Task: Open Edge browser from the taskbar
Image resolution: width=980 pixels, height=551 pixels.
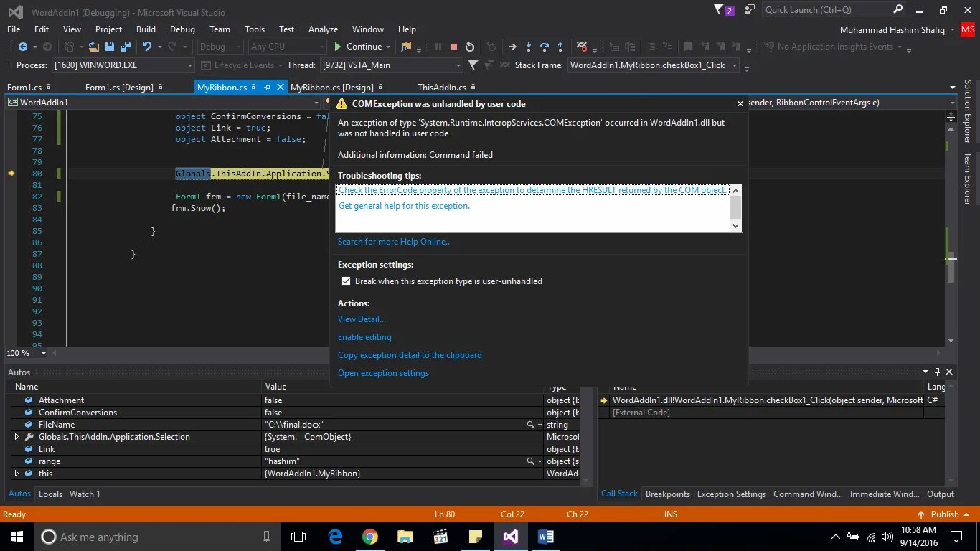Action: [x=335, y=537]
